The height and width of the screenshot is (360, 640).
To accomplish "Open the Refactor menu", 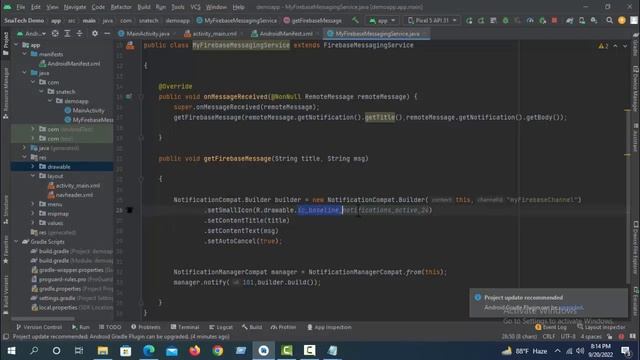I will (x=121, y=7).
